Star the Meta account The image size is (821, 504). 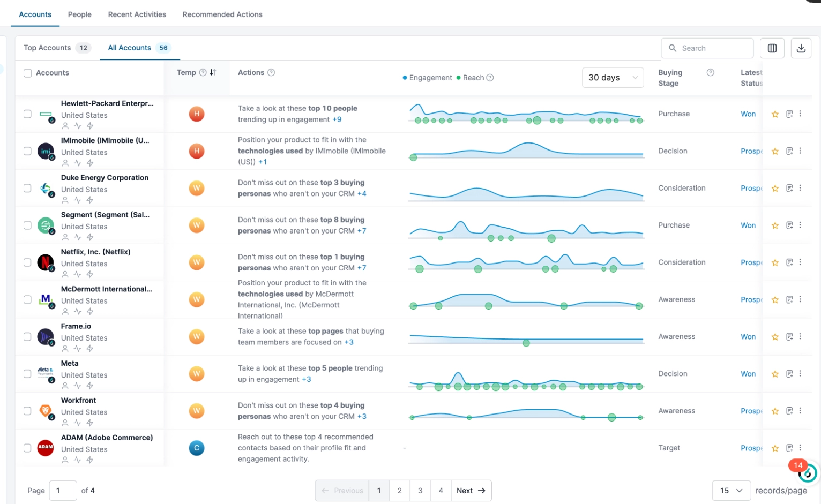tap(775, 374)
